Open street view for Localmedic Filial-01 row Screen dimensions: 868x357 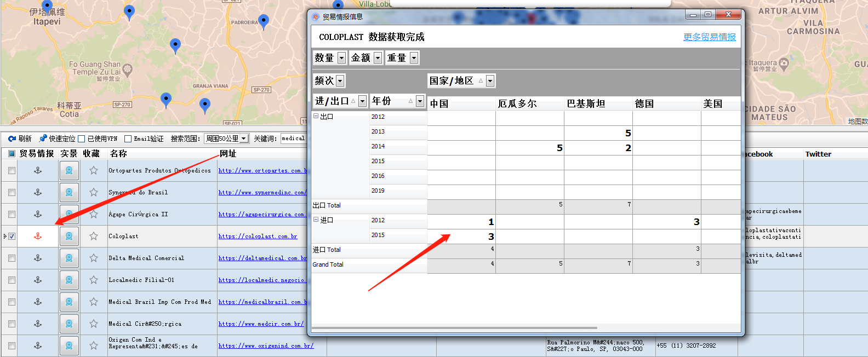point(69,280)
